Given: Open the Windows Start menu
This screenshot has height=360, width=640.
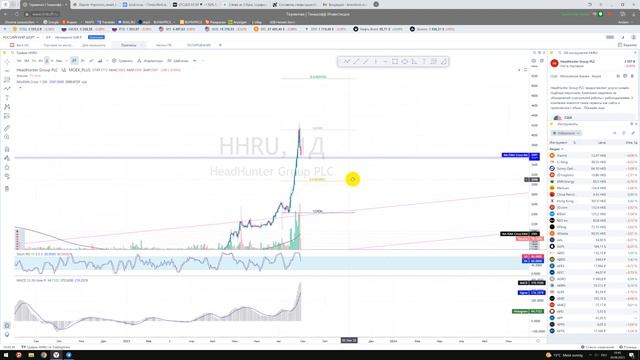Looking at the screenshot, I should 6,355.
